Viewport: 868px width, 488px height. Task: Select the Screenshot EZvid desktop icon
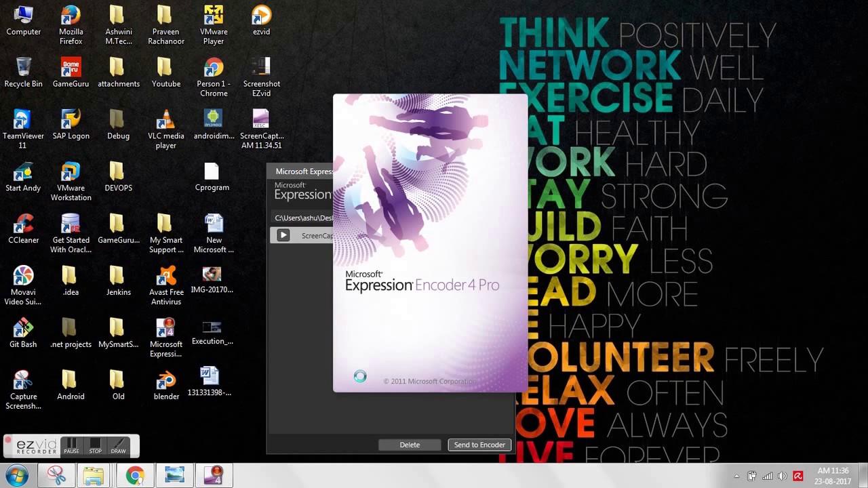click(x=261, y=77)
